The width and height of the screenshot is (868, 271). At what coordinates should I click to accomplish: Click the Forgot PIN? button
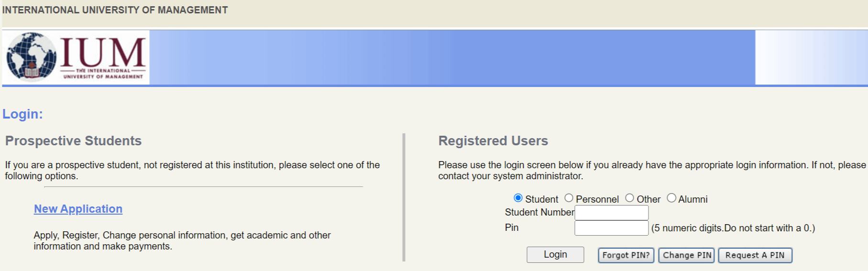point(626,255)
